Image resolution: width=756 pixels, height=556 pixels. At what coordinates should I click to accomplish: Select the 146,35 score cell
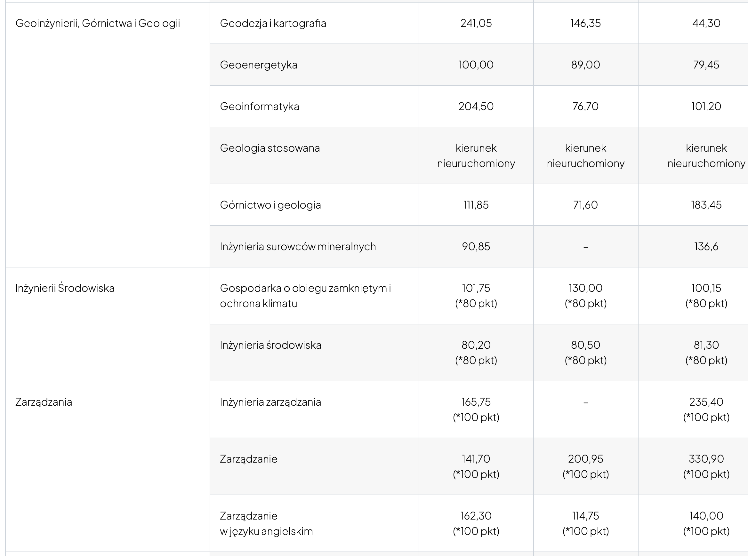(x=585, y=23)
